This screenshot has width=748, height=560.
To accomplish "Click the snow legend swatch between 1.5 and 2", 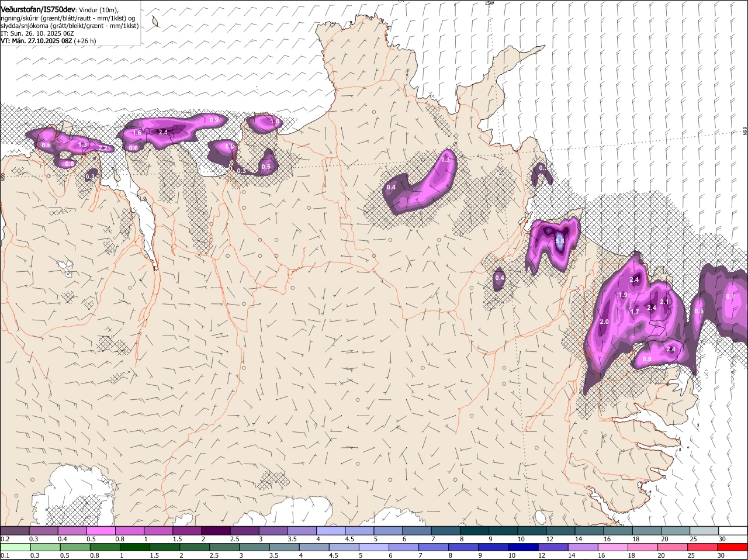I will point(187,530).
